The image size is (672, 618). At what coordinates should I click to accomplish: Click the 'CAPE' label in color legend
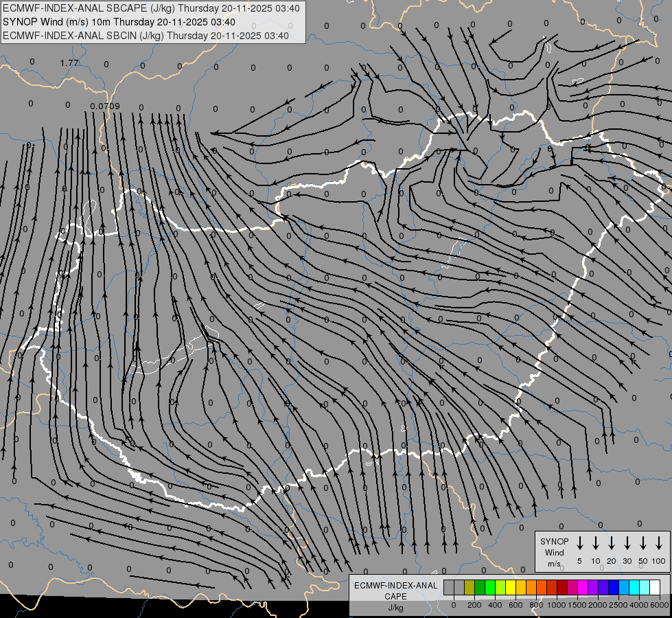pos(395,597)
